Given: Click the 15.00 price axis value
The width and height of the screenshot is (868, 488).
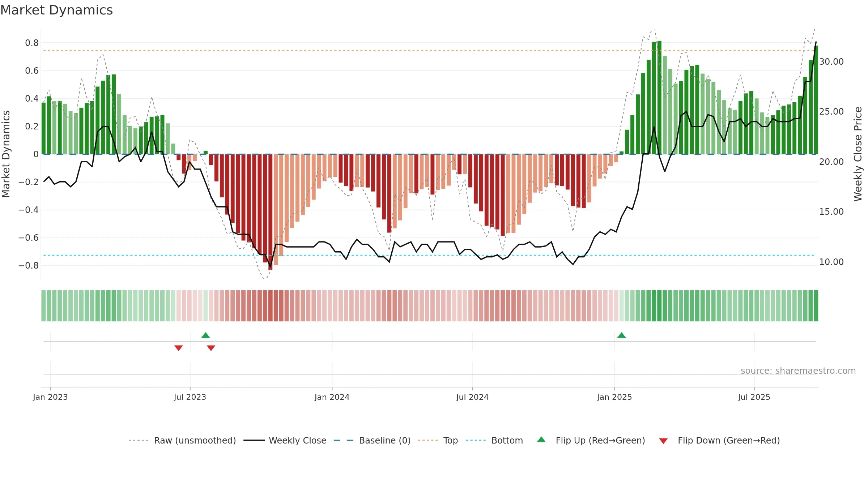Looking at the screenshot, I should [831, 212].
